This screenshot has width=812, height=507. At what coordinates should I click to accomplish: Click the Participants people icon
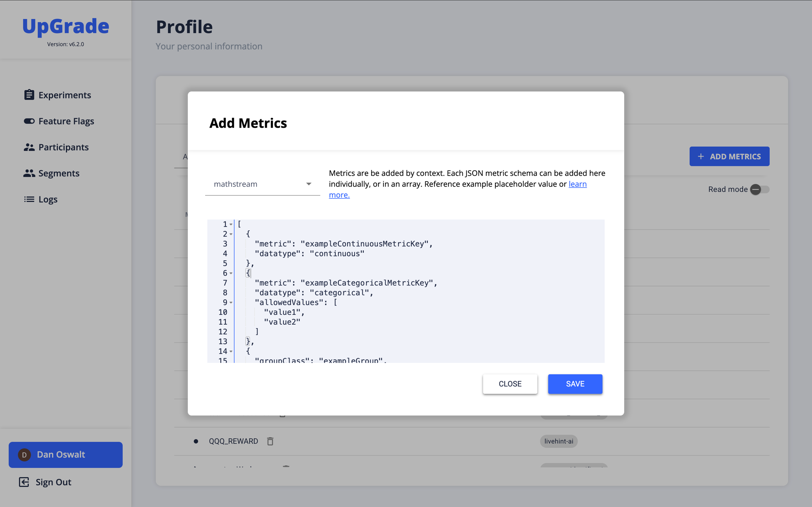click(x=29, y=147)
